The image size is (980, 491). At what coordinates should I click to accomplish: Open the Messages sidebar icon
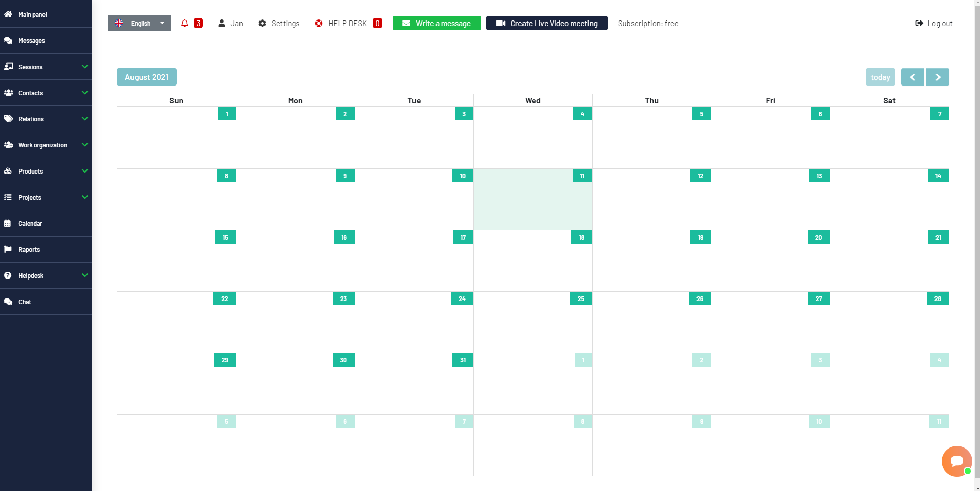pyautogui.click(x=8, y=40)
